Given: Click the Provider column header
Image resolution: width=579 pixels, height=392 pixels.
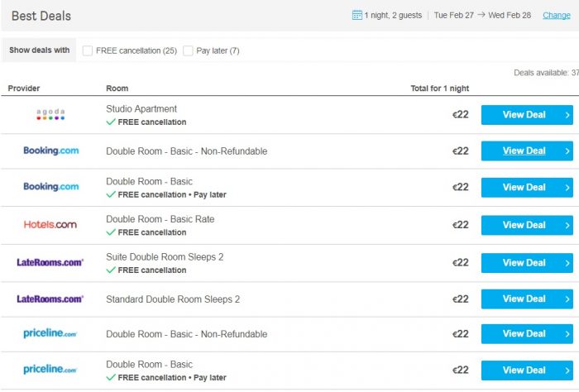Looking at the screenshot, I should click(24, 88).
